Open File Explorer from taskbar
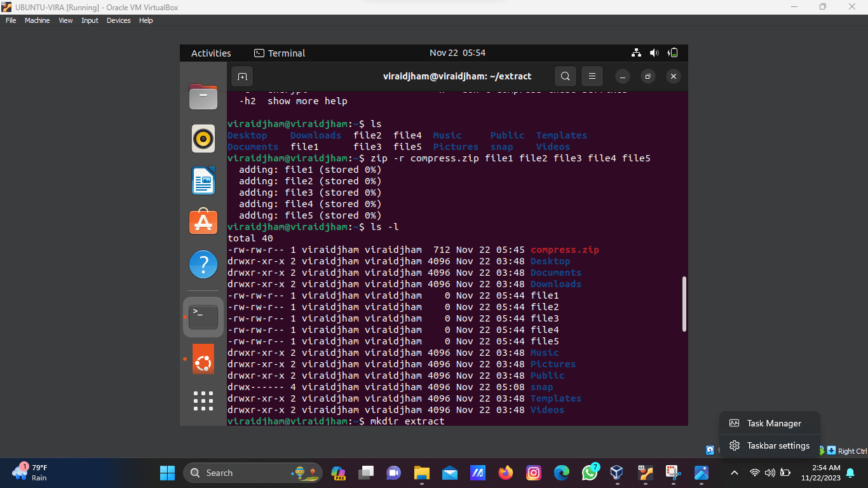 tap(422, 473)
